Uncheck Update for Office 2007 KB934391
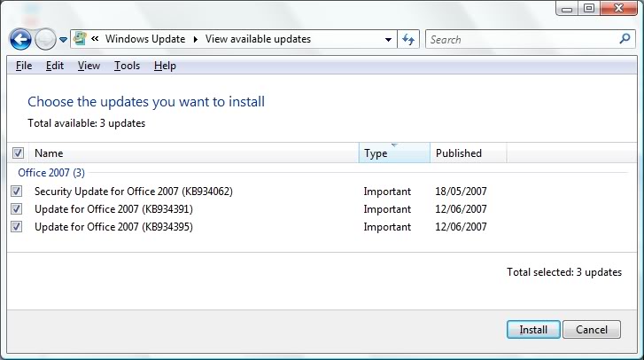 pos(17,209)
